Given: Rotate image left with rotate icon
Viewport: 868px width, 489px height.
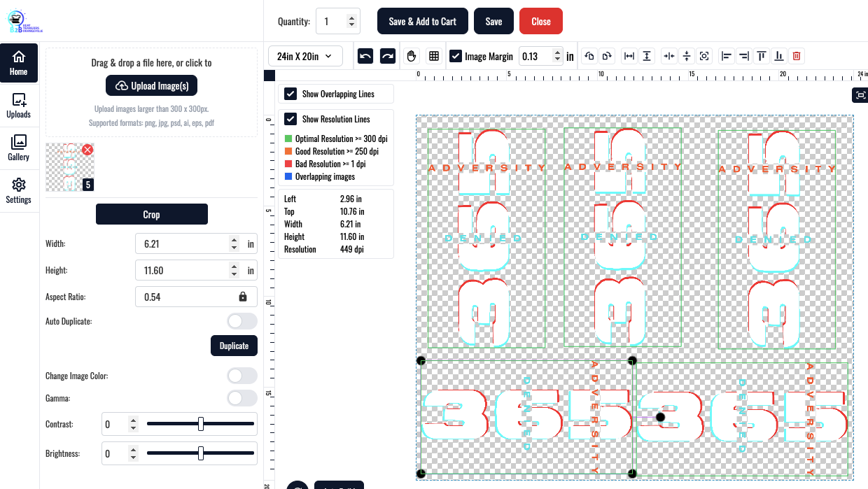Looking at the screenshot, I should pos(589,56).
